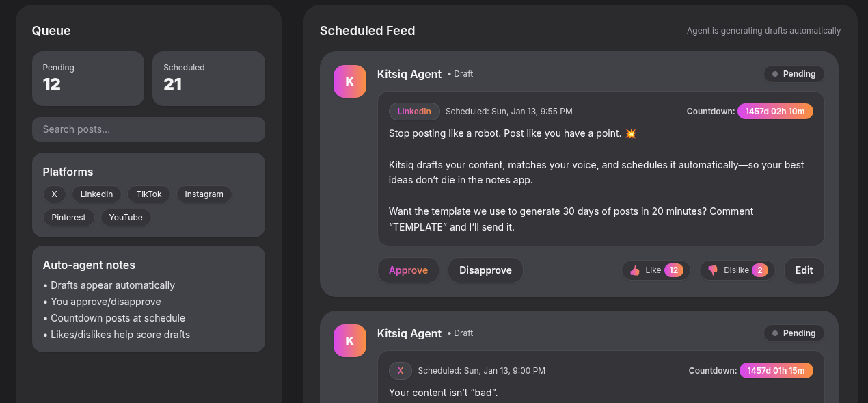The image size is (868, 403).
Task: Disapprove the LinkedIn draft post
Action: click(485, 270)
